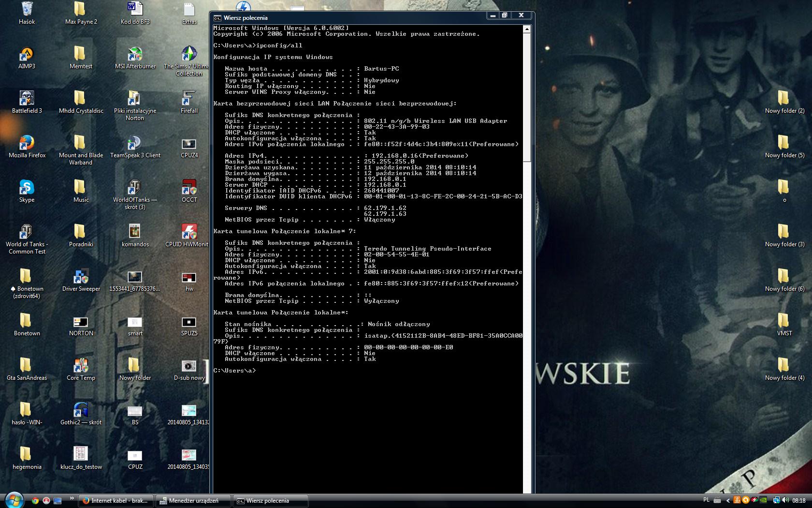The width and height of the screenshot is (812, 508).
Task: Check the clock showing 08:18
Action: [x=798, y=500]
